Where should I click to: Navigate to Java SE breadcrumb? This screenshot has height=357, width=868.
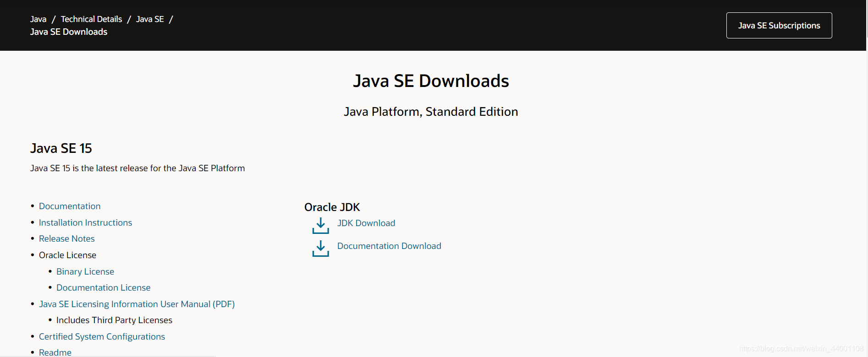point(150,19)
